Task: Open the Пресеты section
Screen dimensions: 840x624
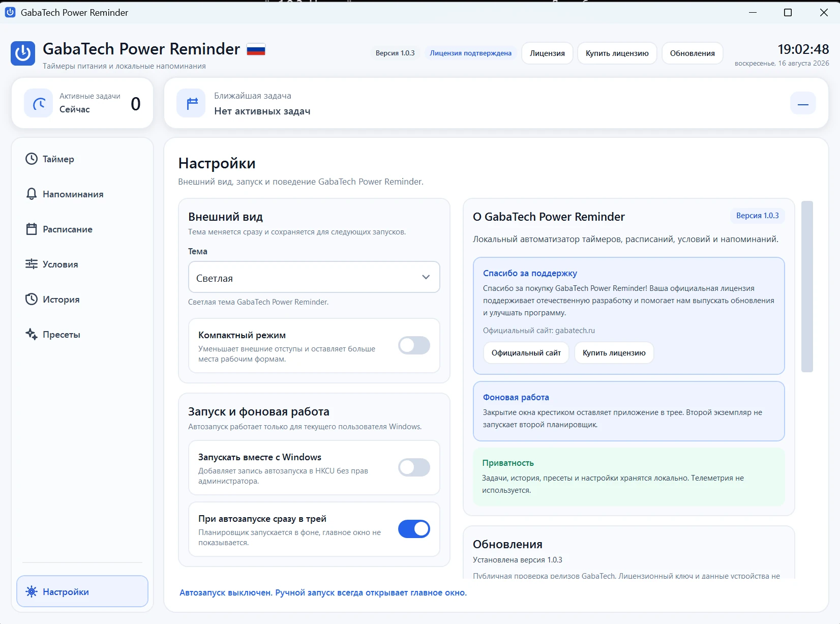Action: click(x=82, y=334)
